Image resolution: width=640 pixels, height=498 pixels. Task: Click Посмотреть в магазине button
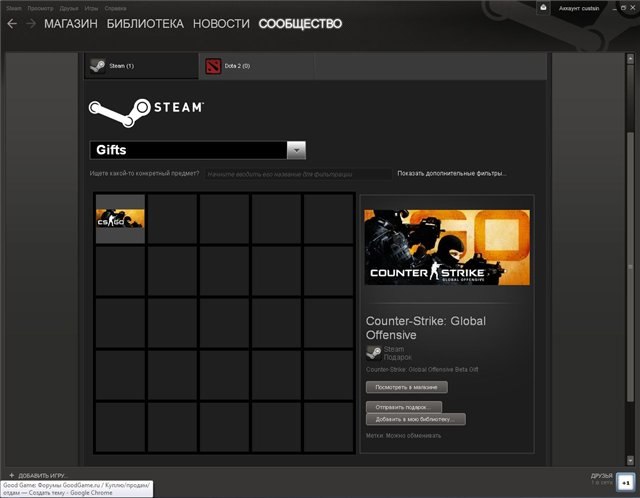pyautogui.click(x=407, y=387)
